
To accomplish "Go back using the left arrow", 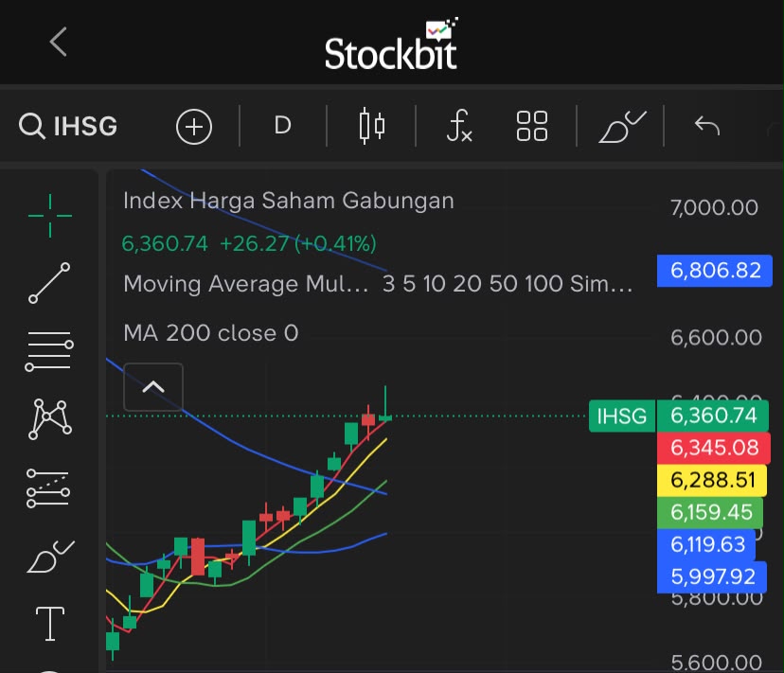I will [x=58, y=42].
